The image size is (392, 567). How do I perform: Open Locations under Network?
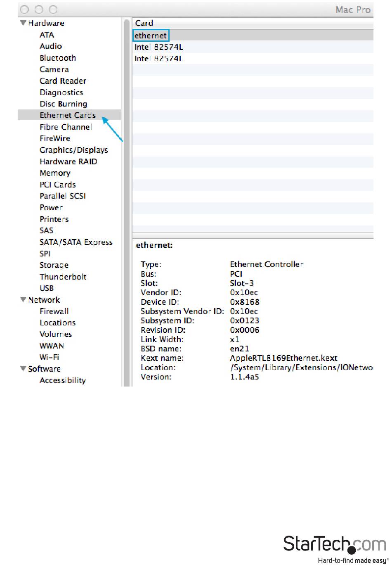[58, 323]
